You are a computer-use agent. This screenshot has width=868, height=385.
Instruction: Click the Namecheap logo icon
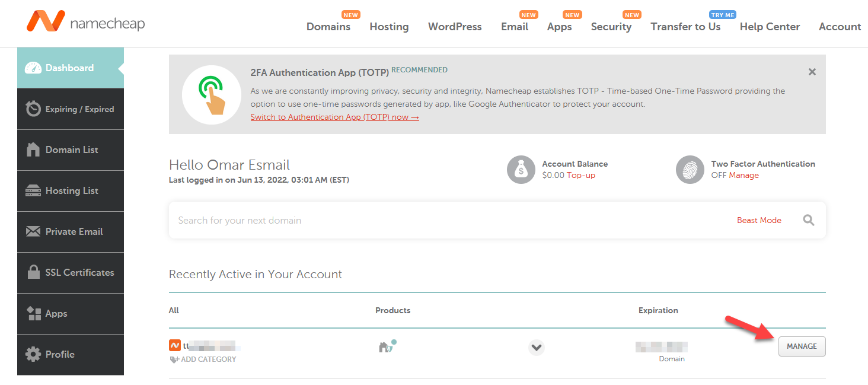click(46, 22)
